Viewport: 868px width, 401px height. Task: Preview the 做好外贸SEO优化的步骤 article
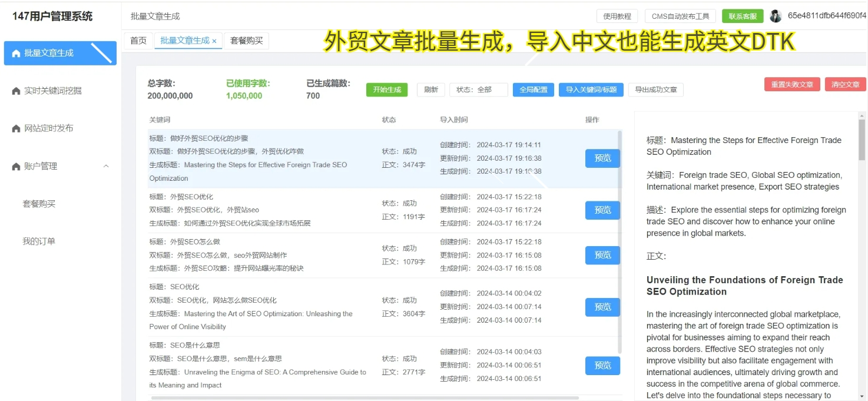pos(602,158)
